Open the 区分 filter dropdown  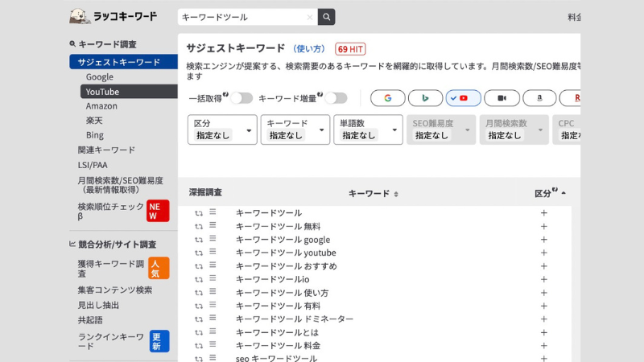[x=222, y=130]
